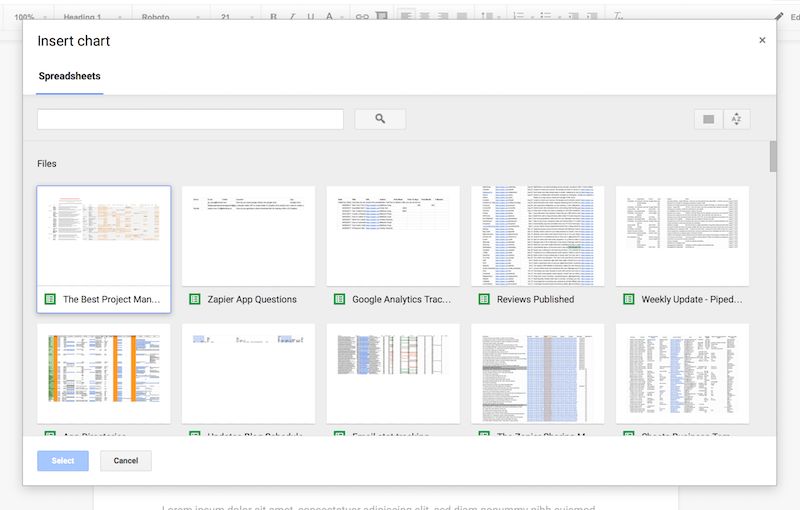Select The Best Project Man... spreadsheet thumbnail
This screenshot has height=510, width=800.
[x=104, y=236]
